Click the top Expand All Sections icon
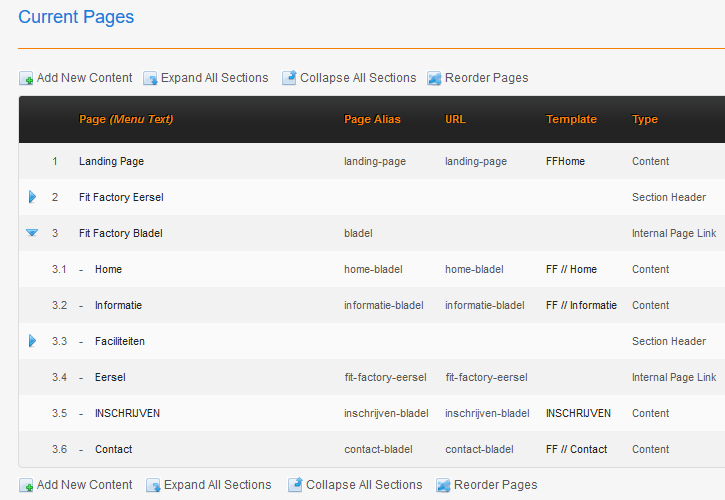Screen dimensions: 725x500 [150, 78]
